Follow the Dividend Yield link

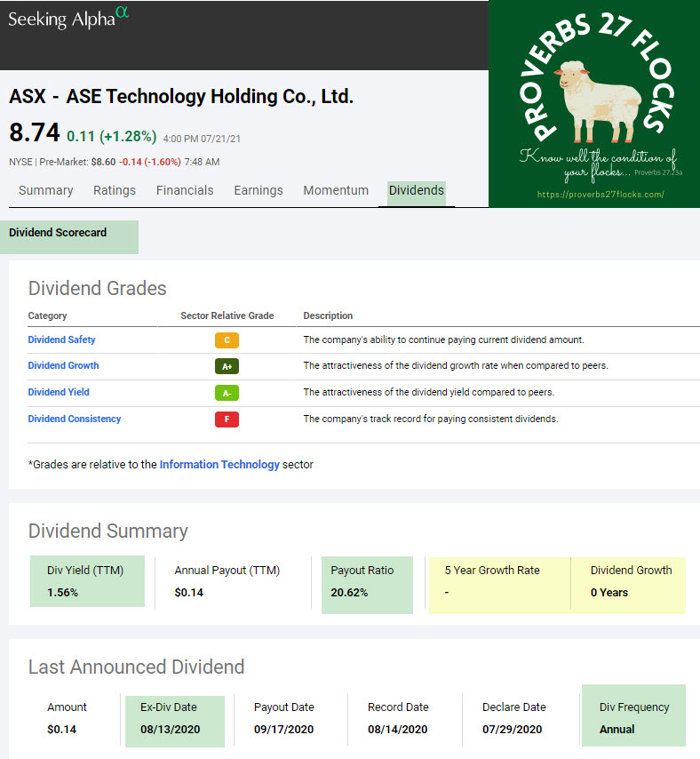(x=59, y=392)
